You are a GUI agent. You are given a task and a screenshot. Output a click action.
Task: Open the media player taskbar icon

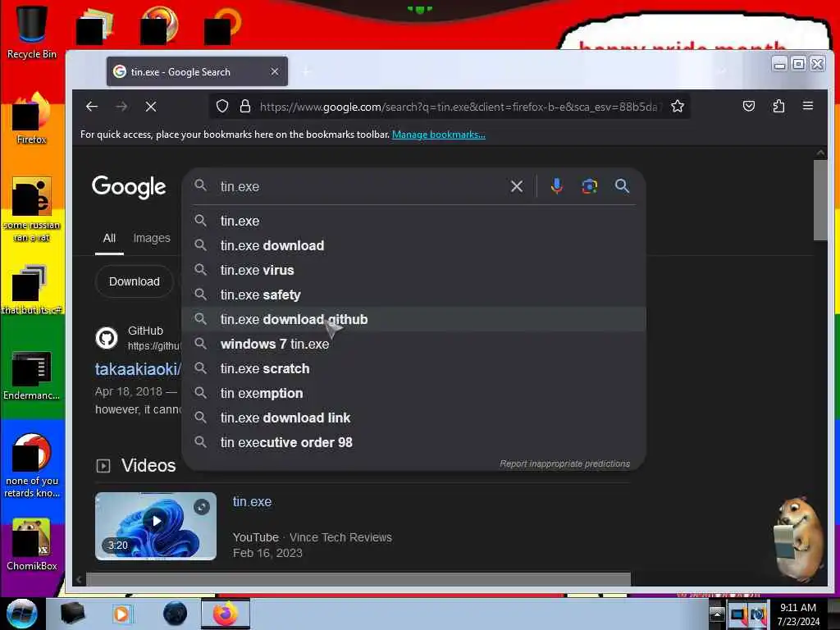pos(121,614)
